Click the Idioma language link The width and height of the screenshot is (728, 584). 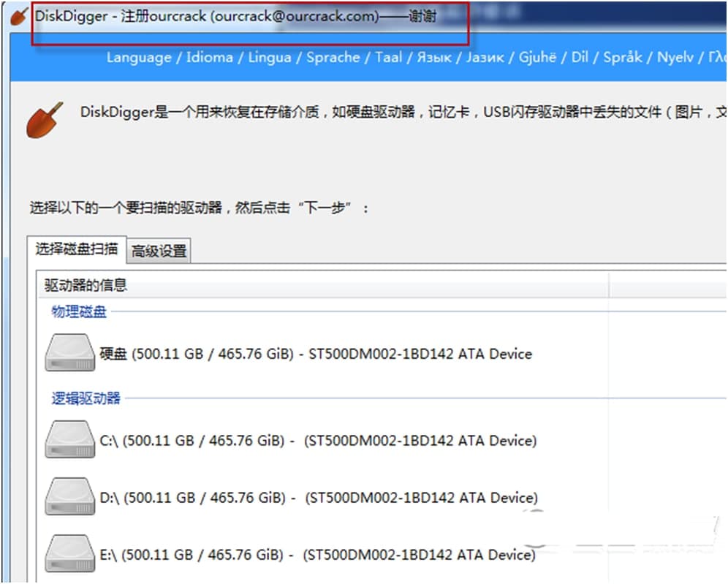(x=209, y=58)
